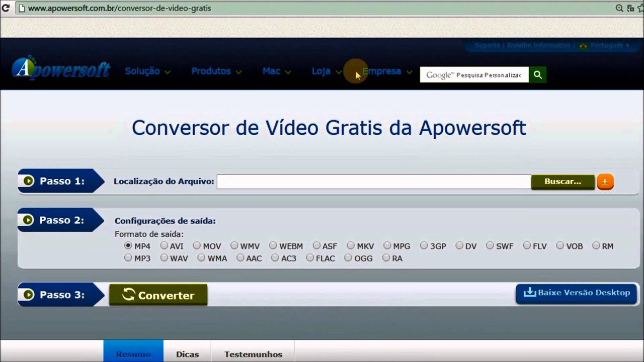The width and height of the screenshot is (644, 362).
Task: Click the Brazil flag language icon
Action: (x=583, y=46)
